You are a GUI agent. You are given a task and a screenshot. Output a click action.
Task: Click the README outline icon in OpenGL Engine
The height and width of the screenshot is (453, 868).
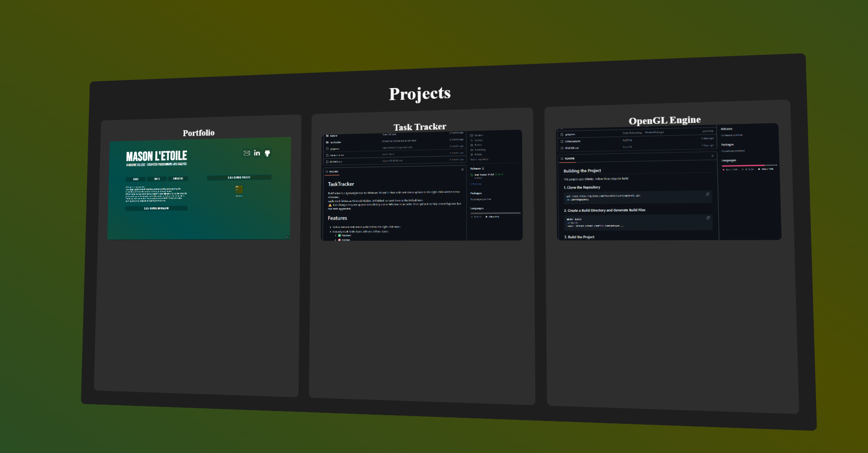tap(712, 156)
